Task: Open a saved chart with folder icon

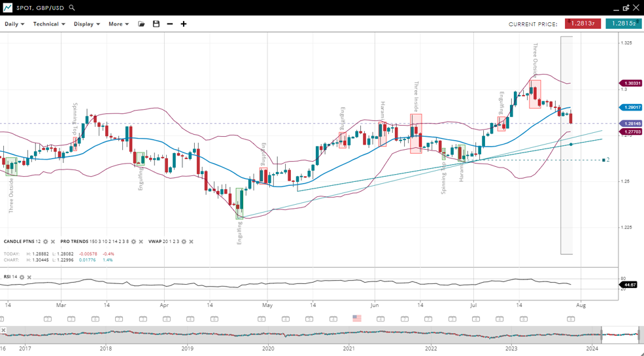Action: [x=141, y=24]
